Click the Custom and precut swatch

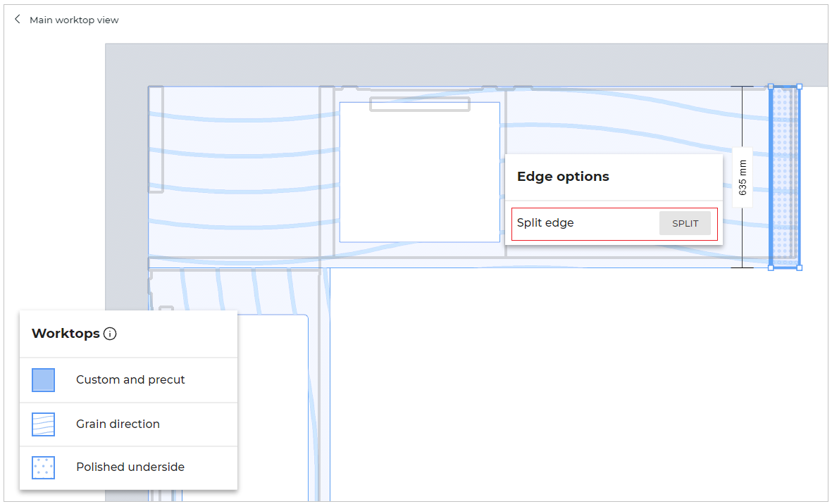[x=43, y=380]
